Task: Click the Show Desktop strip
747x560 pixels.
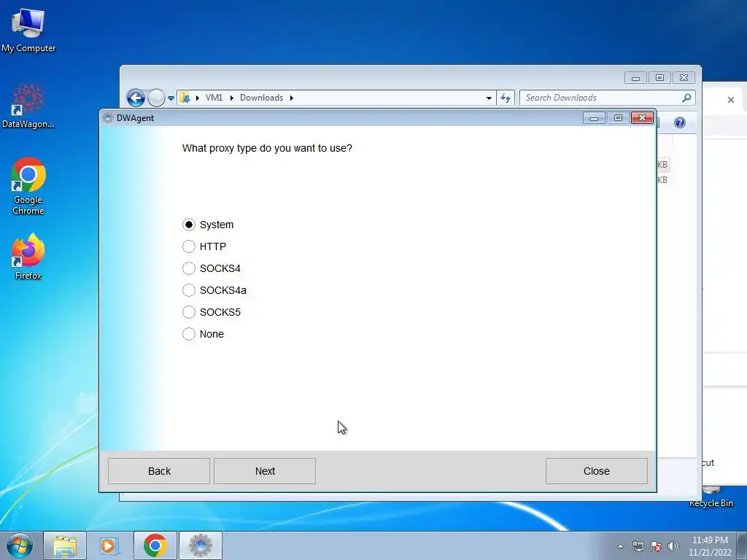Action: pos(742,545)
